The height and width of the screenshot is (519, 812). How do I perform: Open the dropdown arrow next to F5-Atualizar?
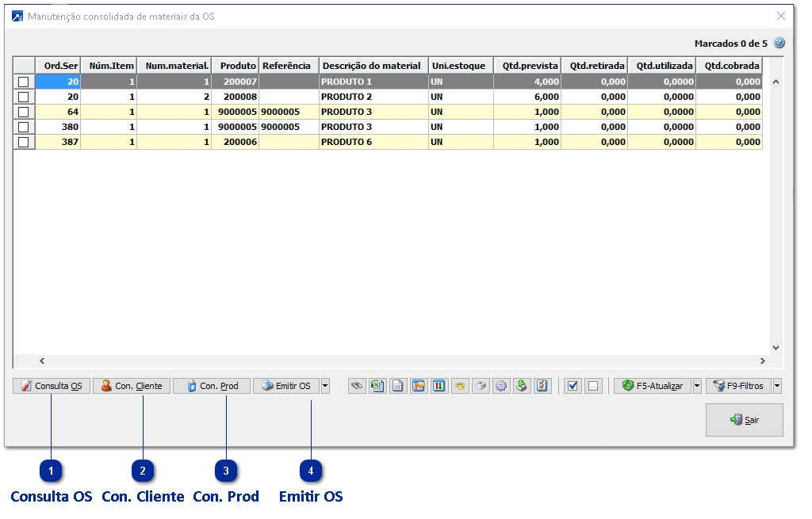coord(697,386)
